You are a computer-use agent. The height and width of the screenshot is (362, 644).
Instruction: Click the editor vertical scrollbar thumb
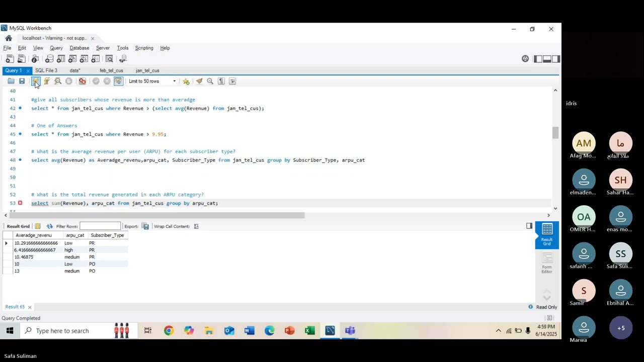point(555,133)
